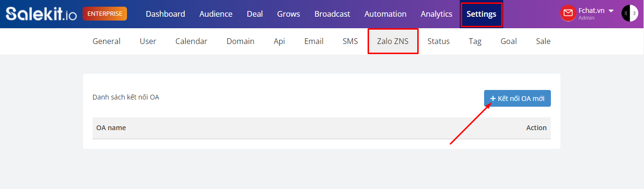This screenshot has height=189, width=644.
Task: Click the Salekit.io logo
Action: tap(41, 14)
